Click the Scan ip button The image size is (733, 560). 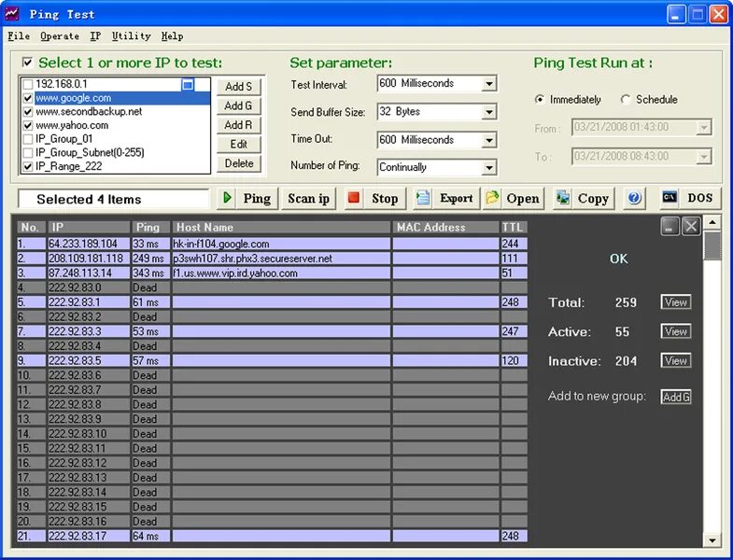click(308, 199)
